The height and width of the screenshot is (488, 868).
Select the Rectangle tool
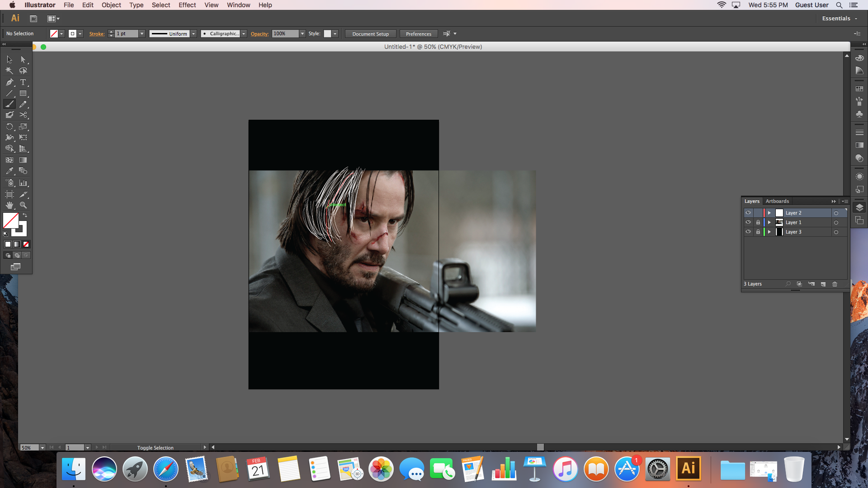coord(23,94)
